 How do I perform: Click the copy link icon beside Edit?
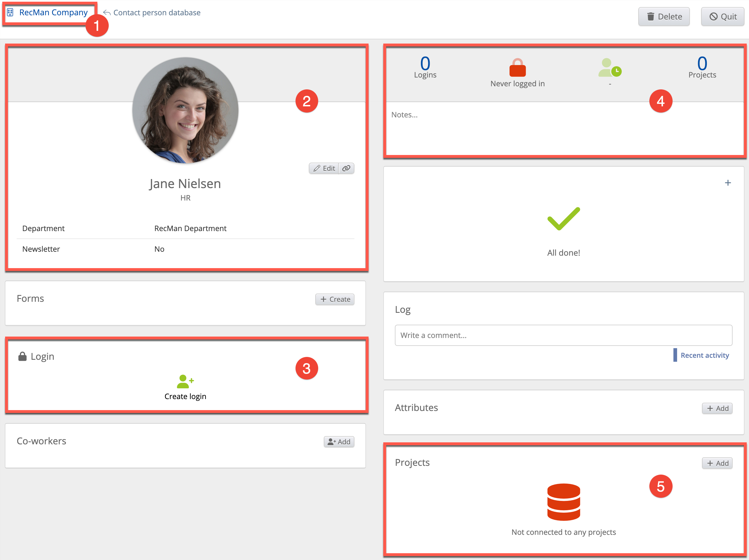346,168
